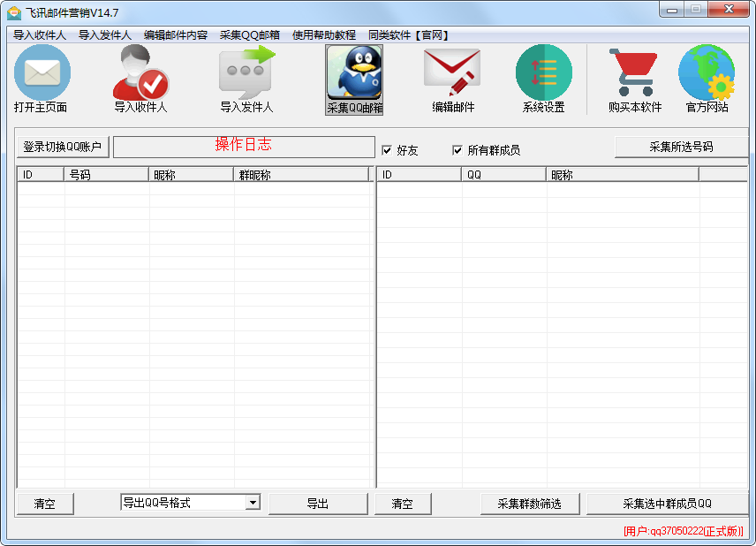Open the 导入收件人 menu
Screen dimensions: 756x546
tap(40, 35)
